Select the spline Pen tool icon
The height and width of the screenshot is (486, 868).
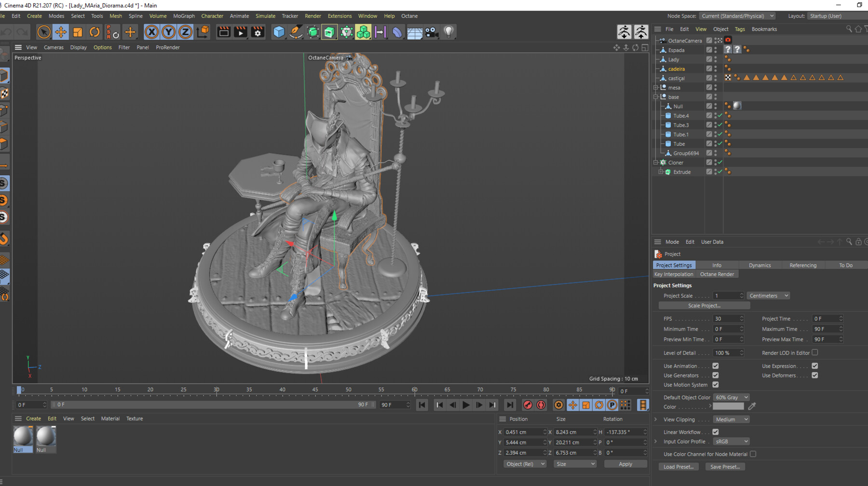tap(295, 32)
